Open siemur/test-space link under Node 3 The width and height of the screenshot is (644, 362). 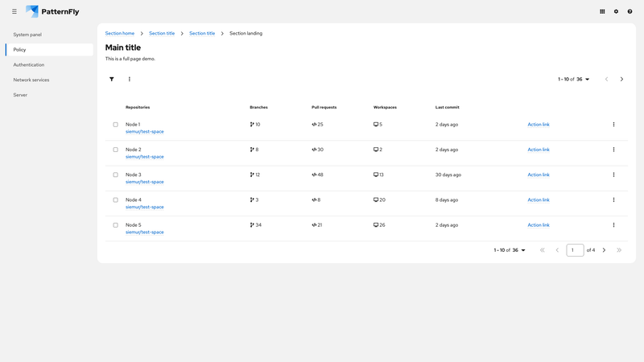(145, 182)
